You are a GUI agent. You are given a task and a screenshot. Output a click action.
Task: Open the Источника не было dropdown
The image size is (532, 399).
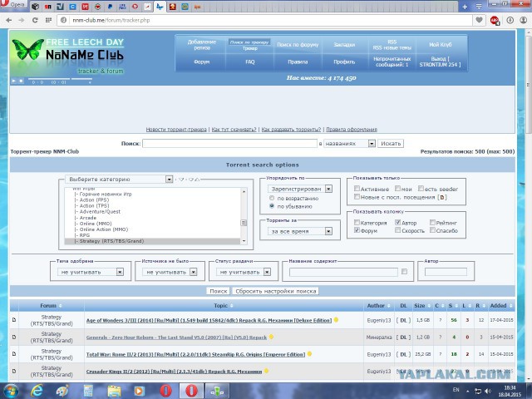point(170,272)
